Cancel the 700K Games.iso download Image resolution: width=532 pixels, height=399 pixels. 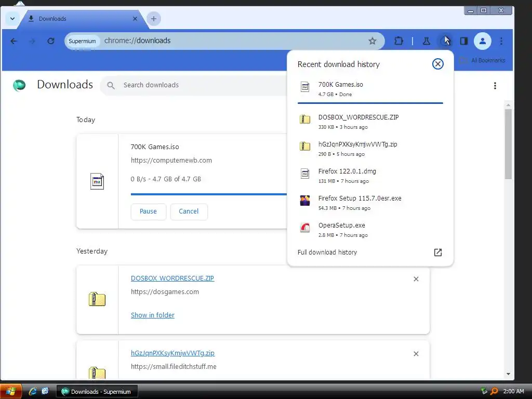click(x=189, y=211)
